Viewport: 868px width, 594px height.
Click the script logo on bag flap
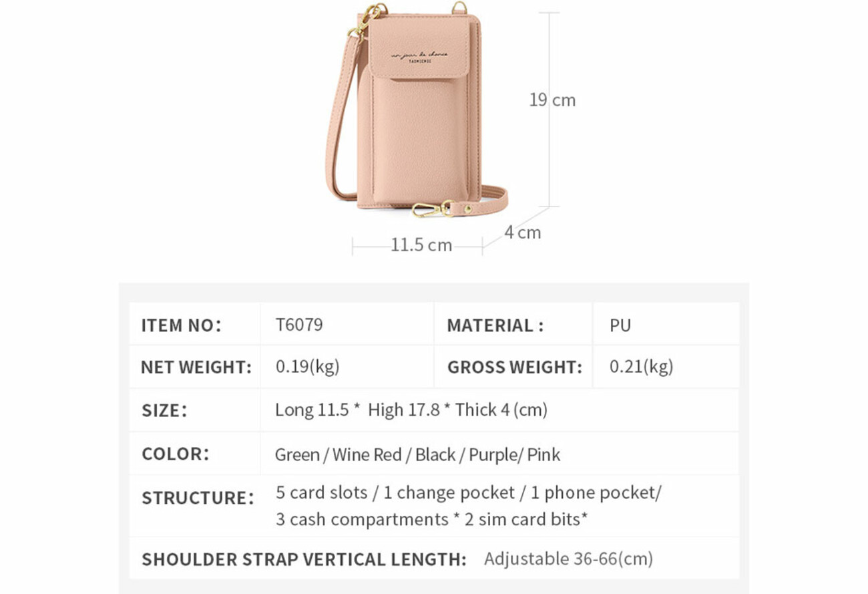pos(419,56)
